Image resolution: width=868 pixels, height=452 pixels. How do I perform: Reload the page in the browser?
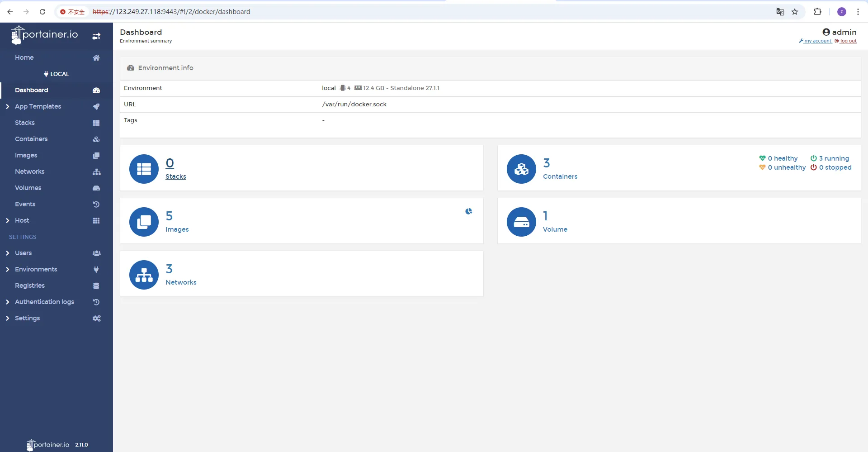pyautogui.click(x=42, y=12)
